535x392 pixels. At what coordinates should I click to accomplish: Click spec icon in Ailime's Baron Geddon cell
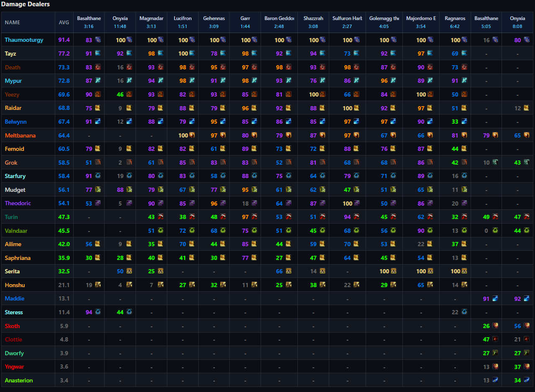pos(289,244)
